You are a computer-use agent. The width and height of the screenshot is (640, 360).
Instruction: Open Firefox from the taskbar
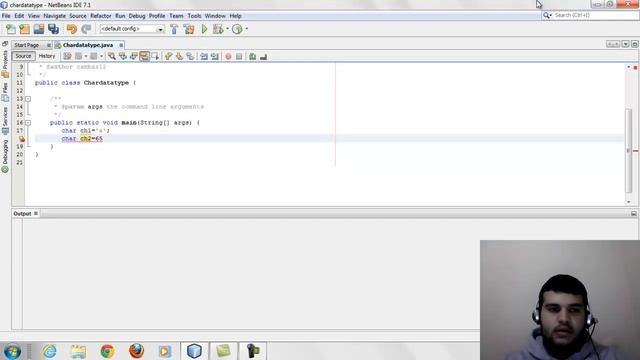[x=136, y=351]
